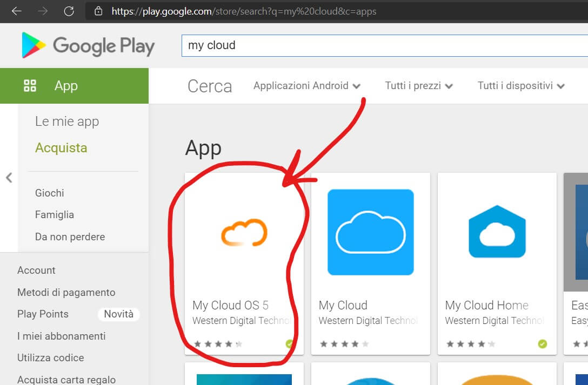Click the App grid icon in sidebar

pyautogui.click(x=30, y=85)
